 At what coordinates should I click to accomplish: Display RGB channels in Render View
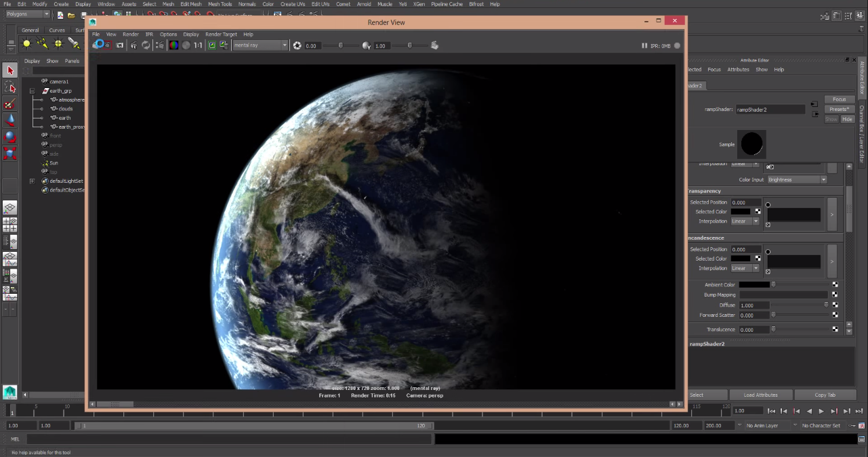tap(173, 45)
